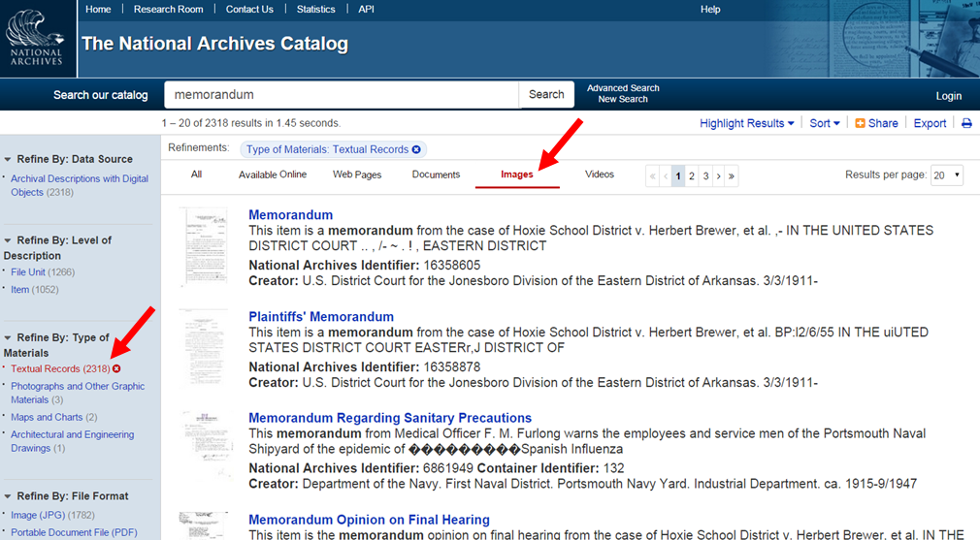Click identifier number 16358878
Viewport: 980px width, 540px height.
tap(452, 367)
